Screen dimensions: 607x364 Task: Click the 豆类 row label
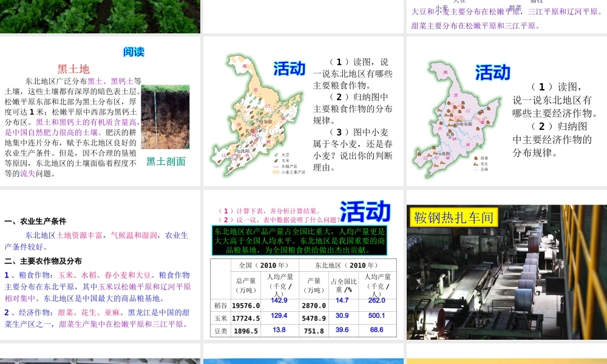(x=221, y=331)
